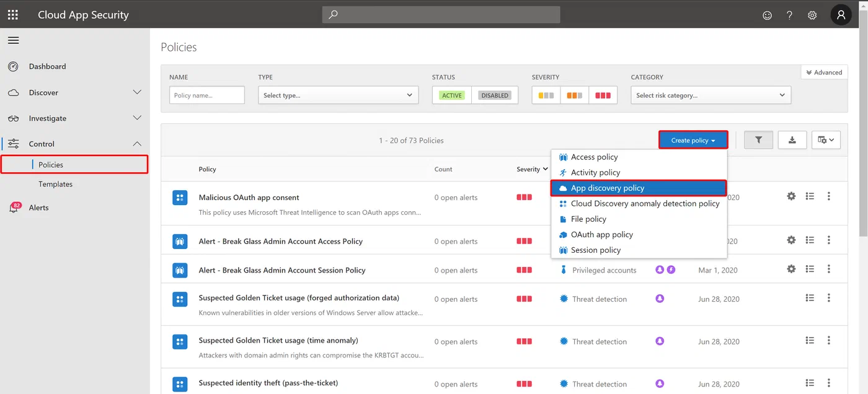This screenshot has height=394, width=868.
Task: Click Privileged accounts category text
Action: pos(604,270)
